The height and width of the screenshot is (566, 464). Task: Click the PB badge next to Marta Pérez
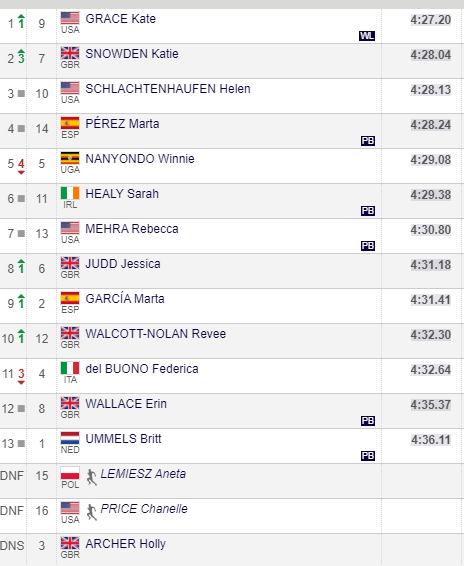368,141
